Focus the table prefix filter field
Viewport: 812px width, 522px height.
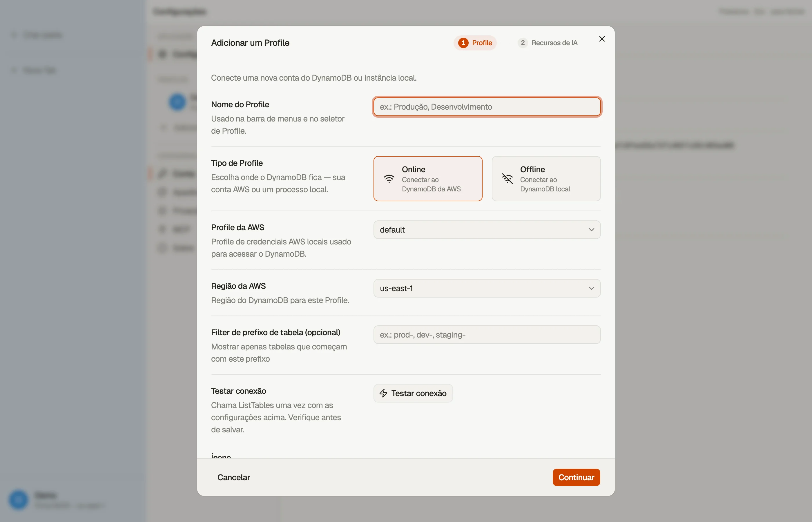487,335
